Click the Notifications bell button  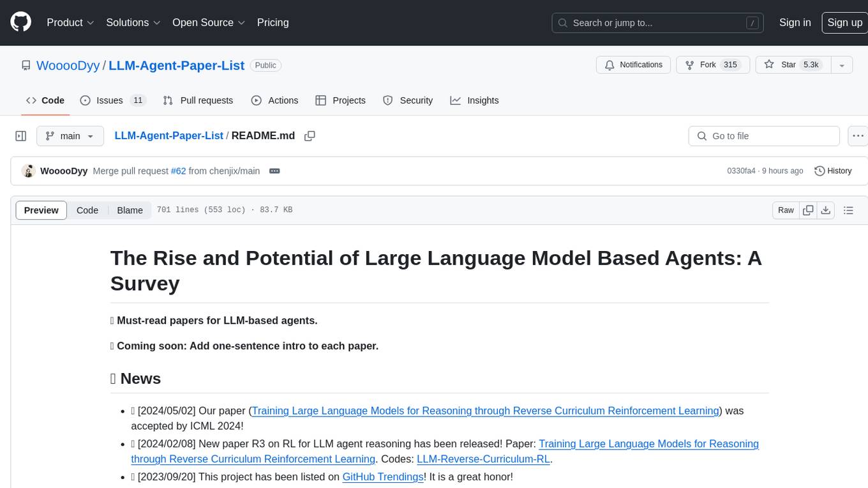point(633,65)
